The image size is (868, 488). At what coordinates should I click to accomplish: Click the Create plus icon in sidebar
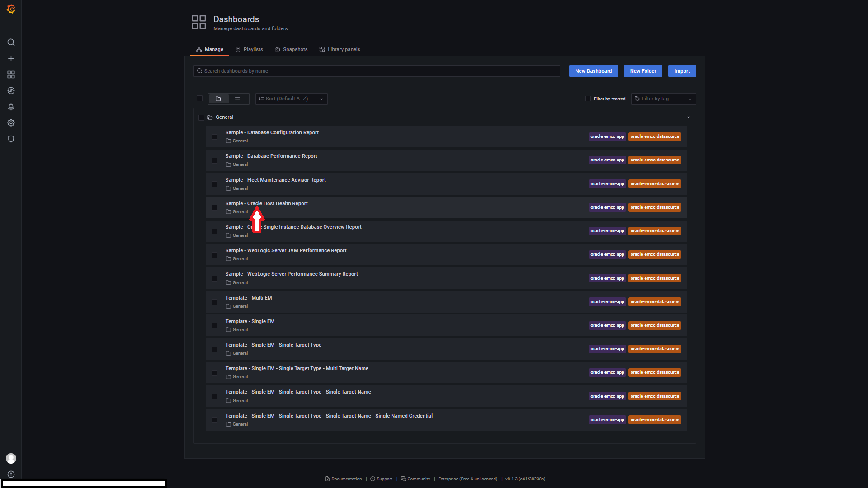point(11,59)
